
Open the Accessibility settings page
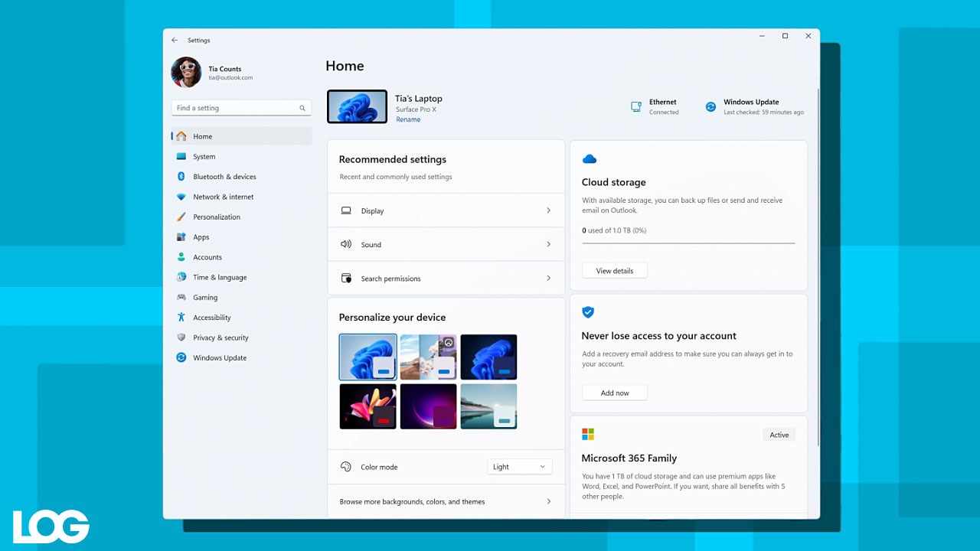tap(241, 318)
